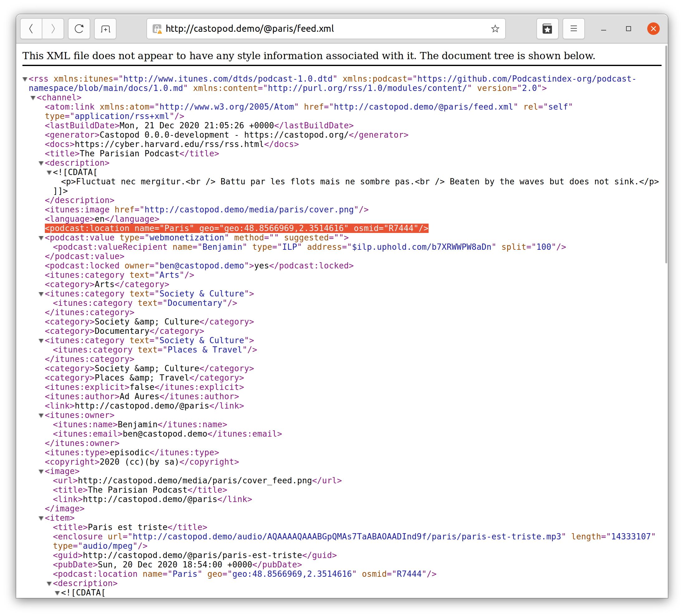Click the itunes:author Ad Aures line
This screenshot has height=616, width=684.
pos(142,397)
